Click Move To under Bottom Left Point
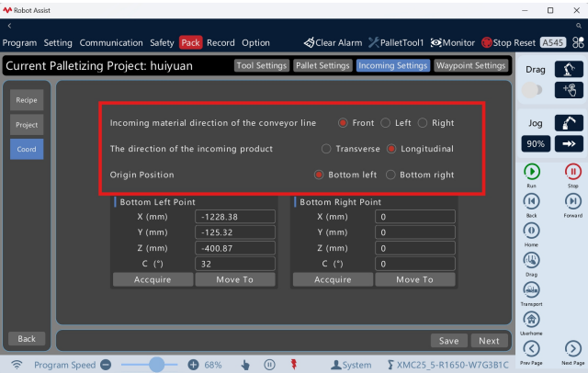This screenshot has height=373, width=588. click(235, 279)
